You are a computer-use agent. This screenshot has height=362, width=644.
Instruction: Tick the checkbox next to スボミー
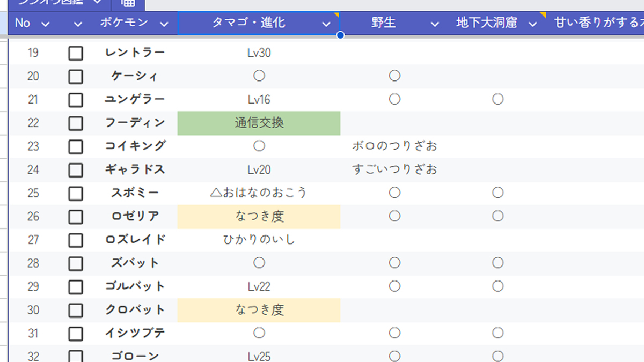pos(76,193)
